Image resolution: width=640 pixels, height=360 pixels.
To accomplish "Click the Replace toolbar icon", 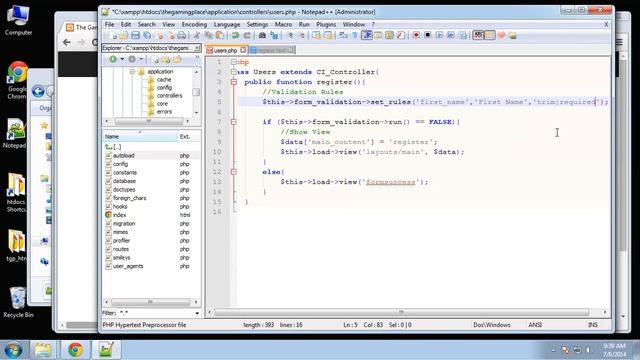I will coord(274,36).
